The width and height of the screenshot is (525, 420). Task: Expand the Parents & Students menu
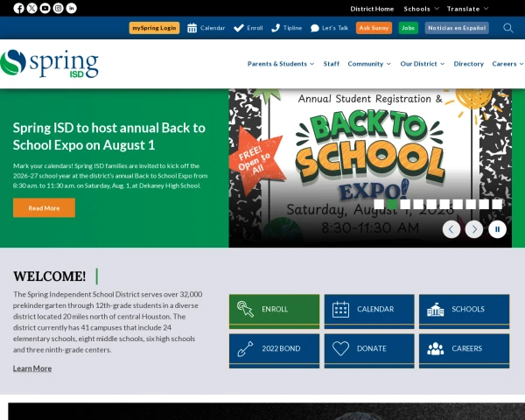[281, 64]
